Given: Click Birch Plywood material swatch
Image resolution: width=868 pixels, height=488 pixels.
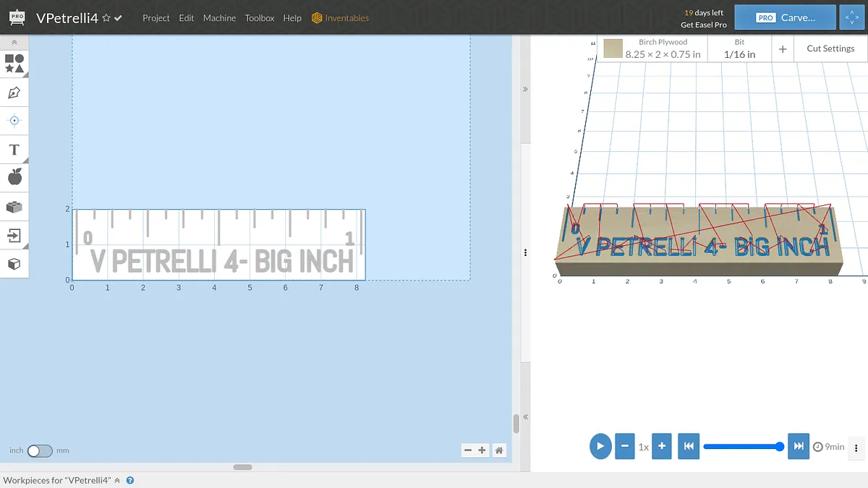Looking at the screenshot, I should point(613,48).
